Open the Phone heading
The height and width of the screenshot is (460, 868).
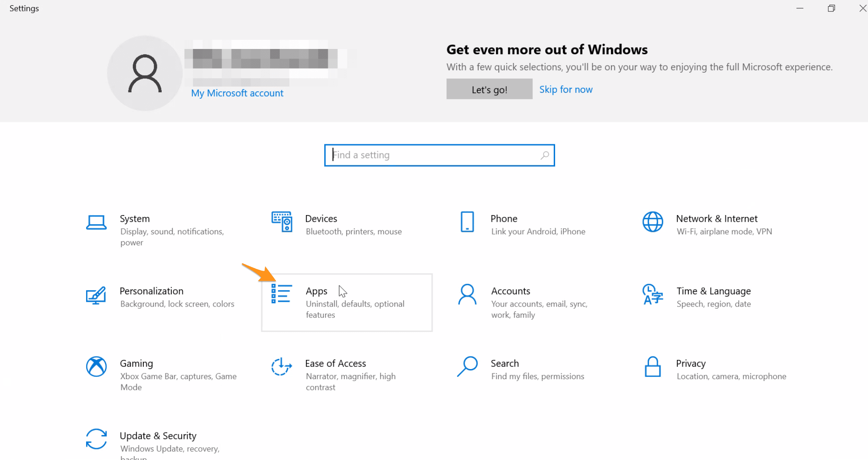pos(503,219)
